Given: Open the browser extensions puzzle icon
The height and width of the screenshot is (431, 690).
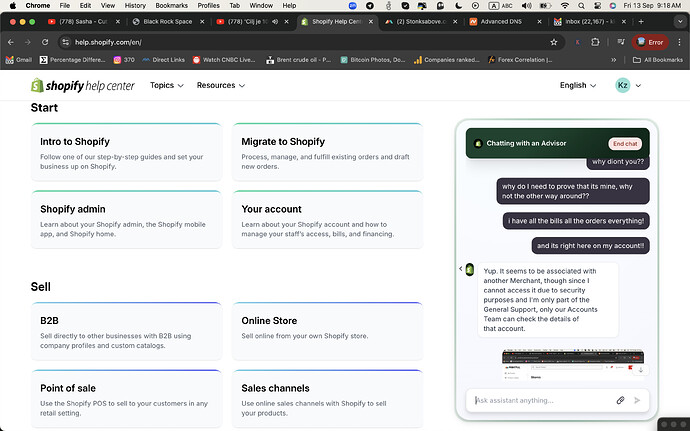Looking at the screenshot, I should pos(595,42).
